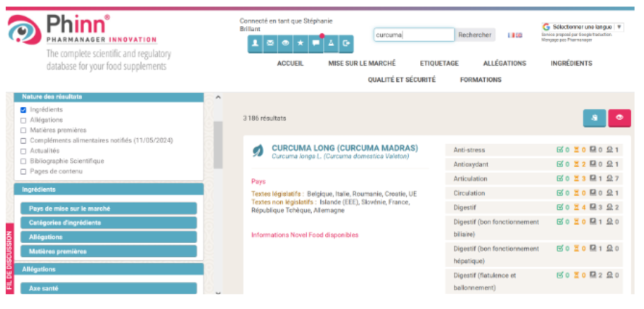
Task: Open Informations Novel Food disponibles link
Action: click(x=305, y=235)
